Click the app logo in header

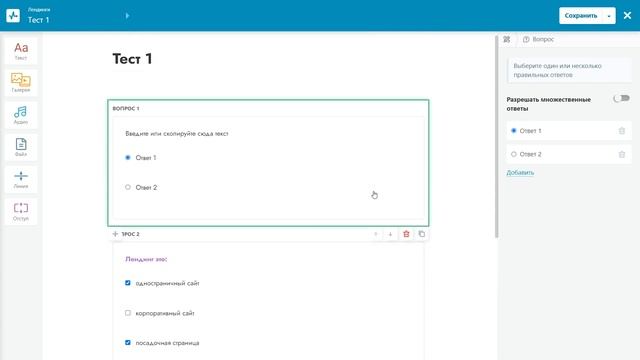pos(13,16)
